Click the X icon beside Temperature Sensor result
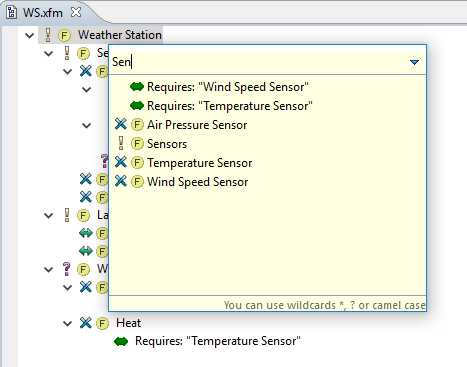The height and width of the screenshot is (367, 467). [x=120, y=162]
